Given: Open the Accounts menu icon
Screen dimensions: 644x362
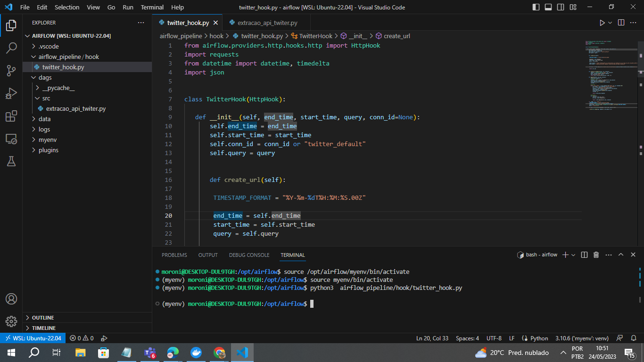Looking at the screenshot, I should (11, 299).
